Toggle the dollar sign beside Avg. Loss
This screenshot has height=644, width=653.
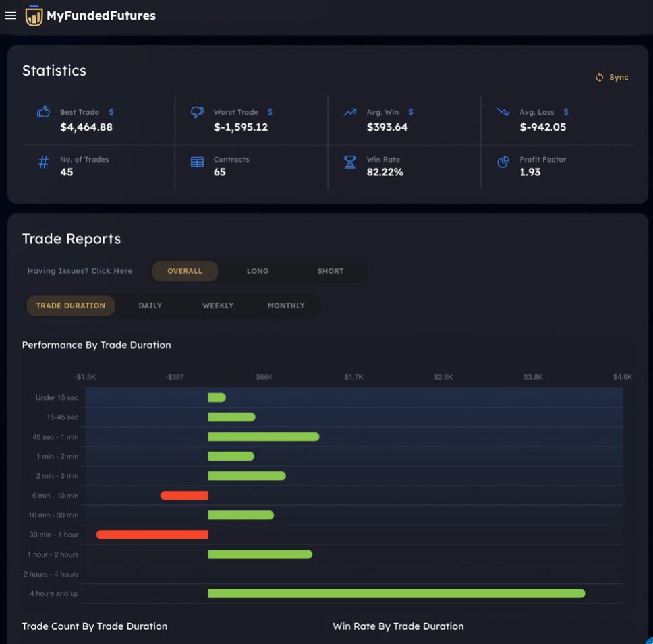[x=565, y=112]
